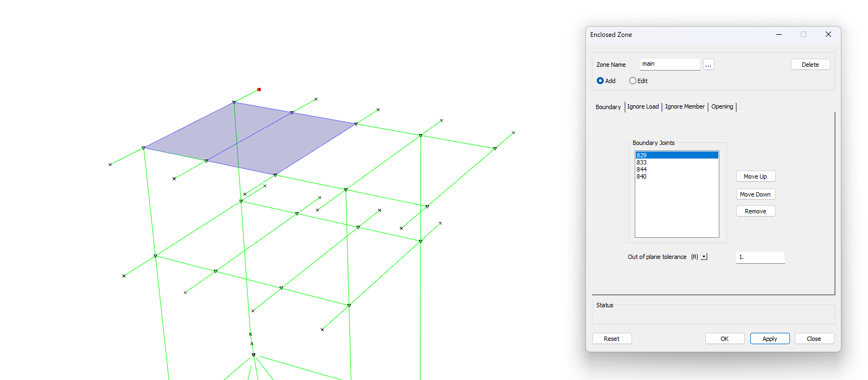Switch to the Ignore Load tab
Image resolution: width=868 pixels, height=380 pixels.
(643, 107)
